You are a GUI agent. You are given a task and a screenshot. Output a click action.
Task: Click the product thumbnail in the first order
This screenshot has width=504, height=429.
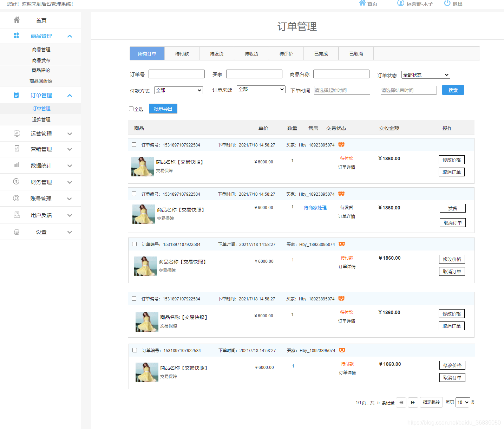coord(143,166)
